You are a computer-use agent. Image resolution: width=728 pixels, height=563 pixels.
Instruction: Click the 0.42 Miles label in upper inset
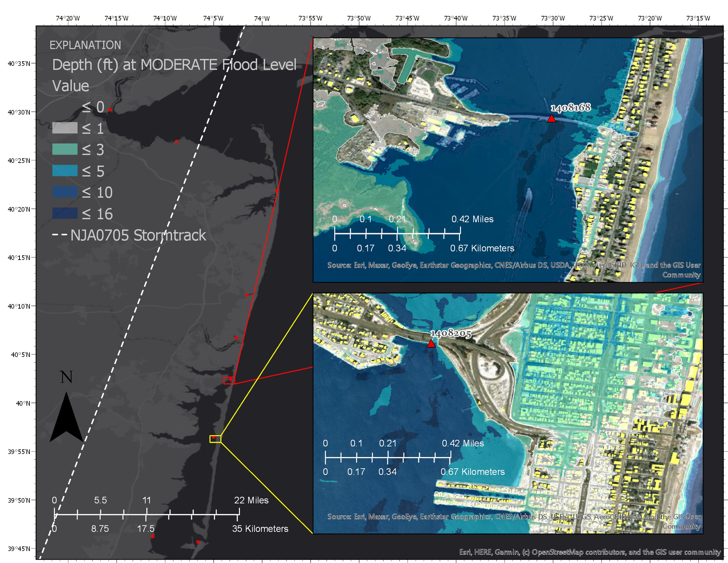(x=472, y=219)
